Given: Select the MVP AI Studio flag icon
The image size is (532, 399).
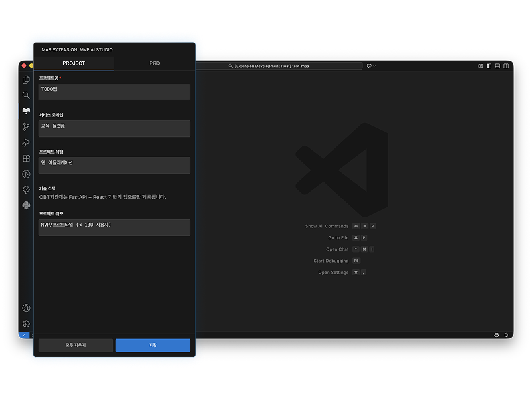Looking at the screenshot, I should [x=25, y=110].
